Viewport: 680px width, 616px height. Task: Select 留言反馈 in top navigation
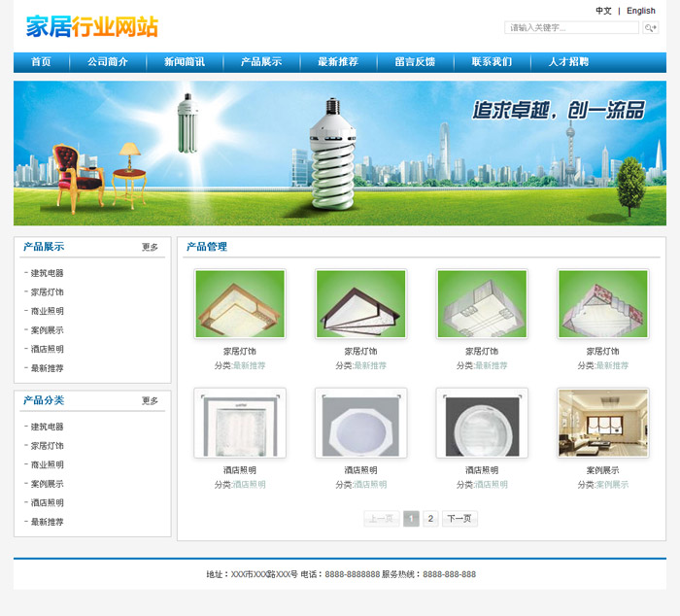point(415,62)
